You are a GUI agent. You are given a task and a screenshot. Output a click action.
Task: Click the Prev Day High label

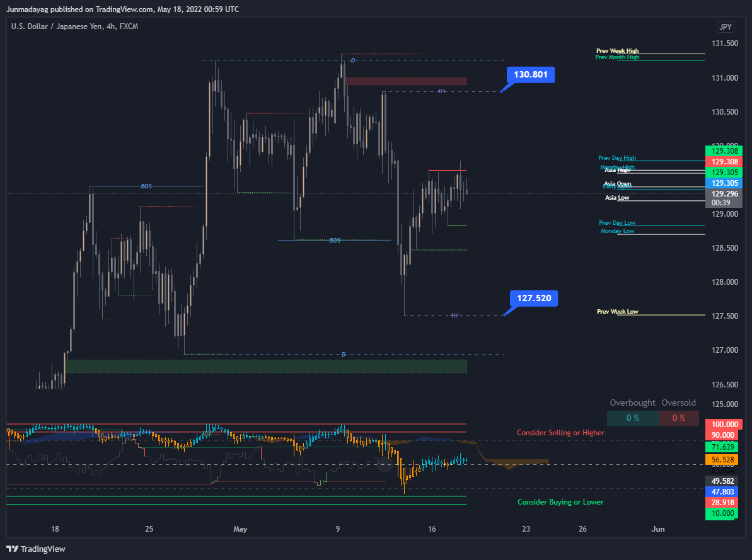[x=616, y=157]
